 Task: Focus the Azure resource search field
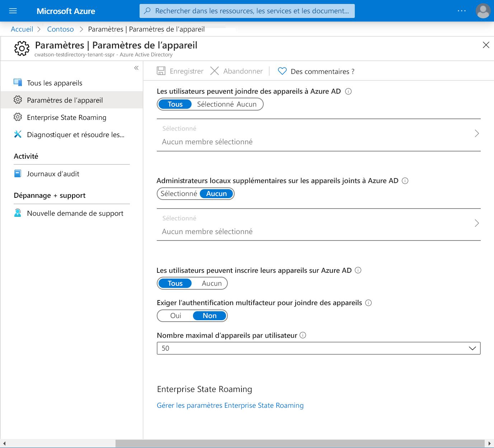tap(247, 11)
